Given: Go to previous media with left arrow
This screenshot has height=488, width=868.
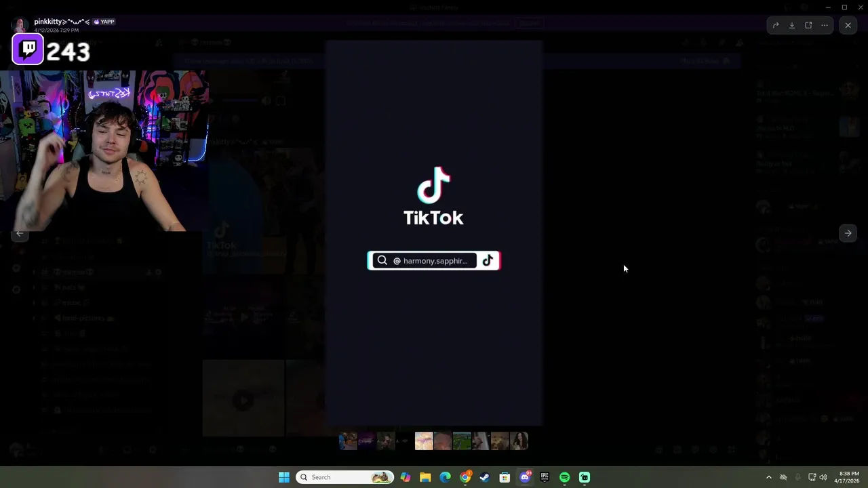Looking at the screenshot, I should pyautogui.click(x=20, y=233).
